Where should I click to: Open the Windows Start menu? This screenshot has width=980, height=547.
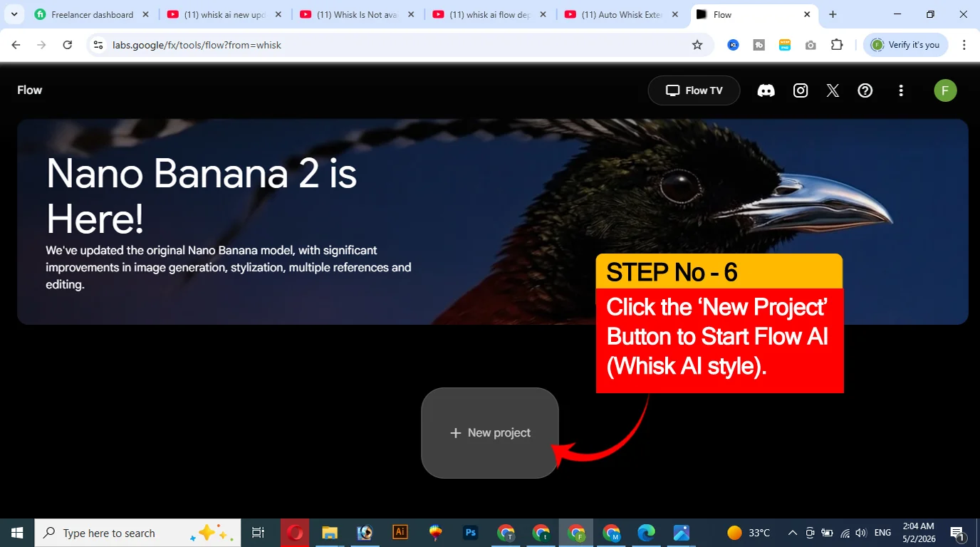(17, 533)
